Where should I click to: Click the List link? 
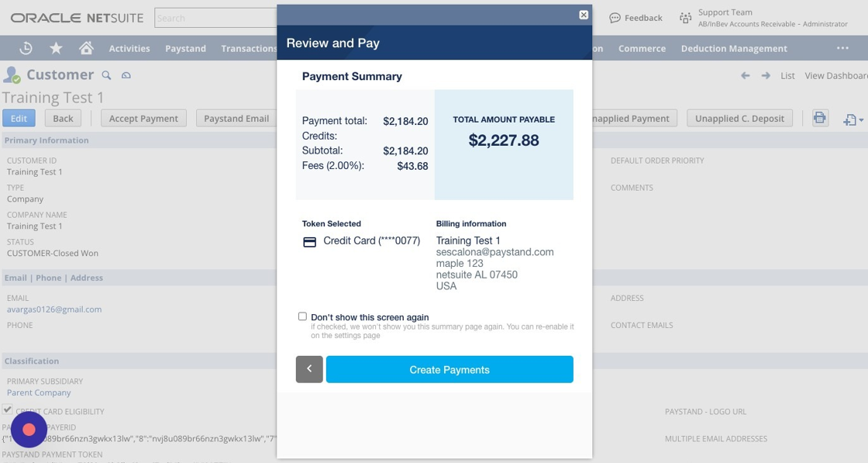(787, 76)
